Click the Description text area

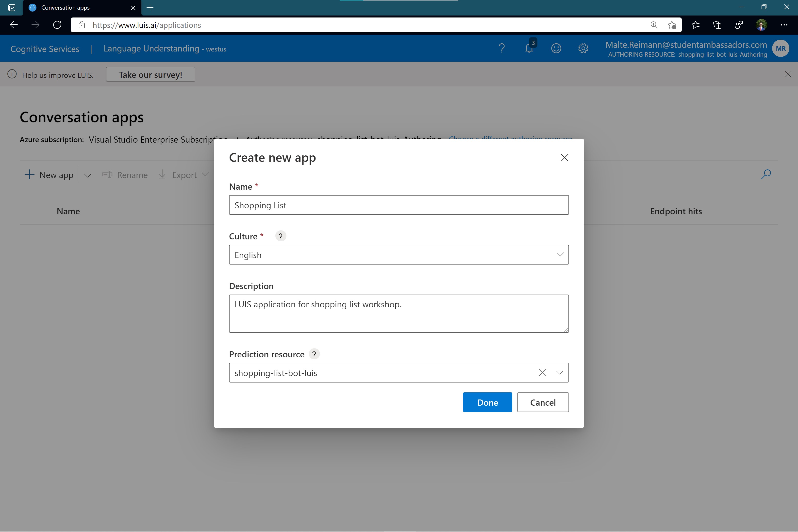pos(399,314)
